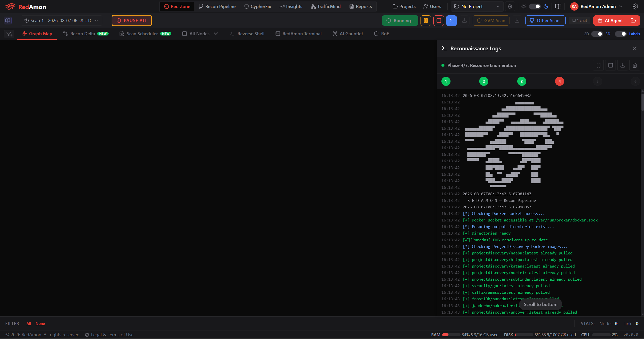
Task: Open the RoE tab
Action: (381, 34)
